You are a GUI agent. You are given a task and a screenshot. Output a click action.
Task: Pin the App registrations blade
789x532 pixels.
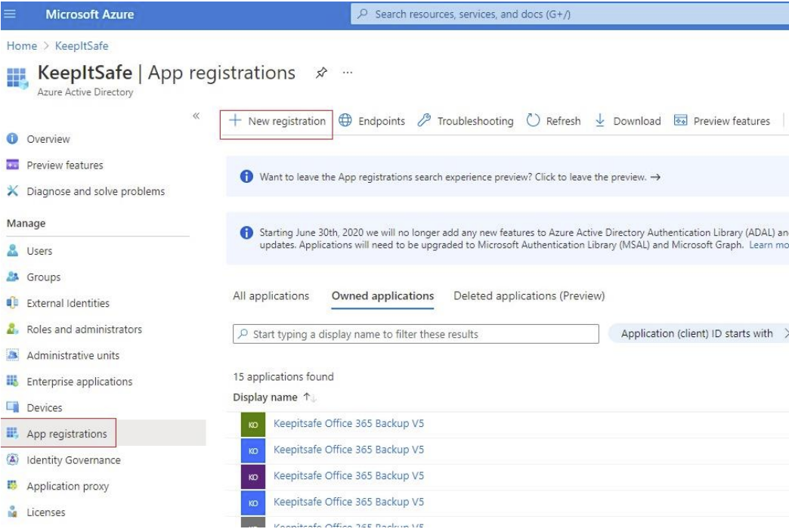(321, 73)
